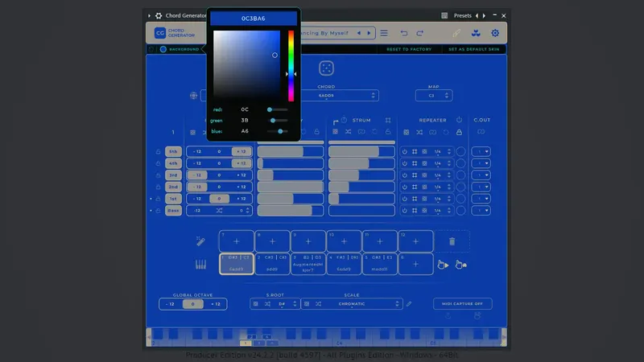Select chord pad 1 6add9
The height and width of the screenshot is (362, 644).
click(236, 264)
